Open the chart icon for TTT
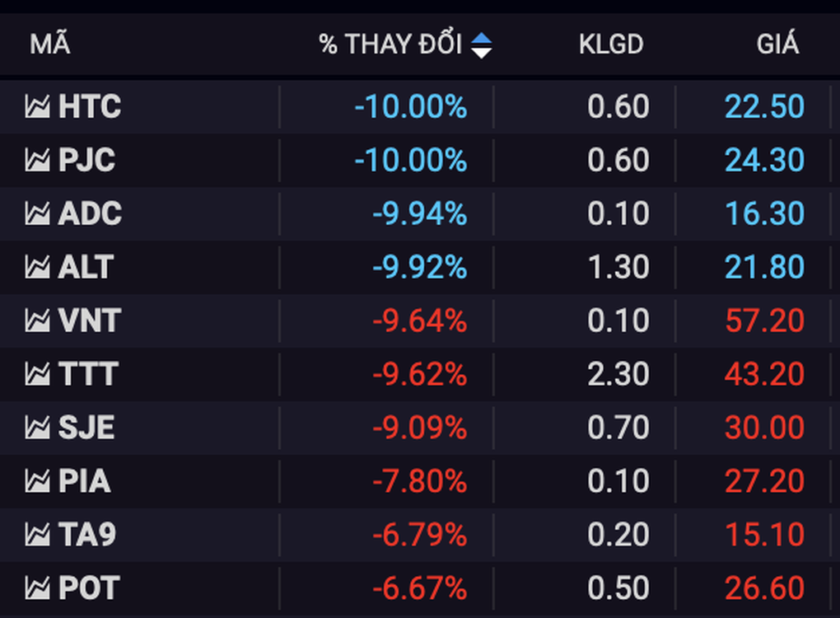840x618 pixels. [37, 374]
